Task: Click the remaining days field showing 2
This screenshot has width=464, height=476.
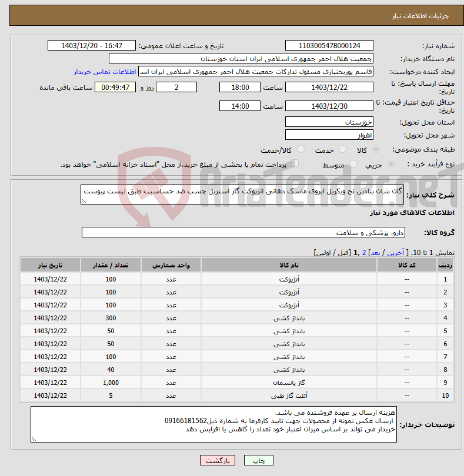Action: pyautogui.click(x=176, y=88)
